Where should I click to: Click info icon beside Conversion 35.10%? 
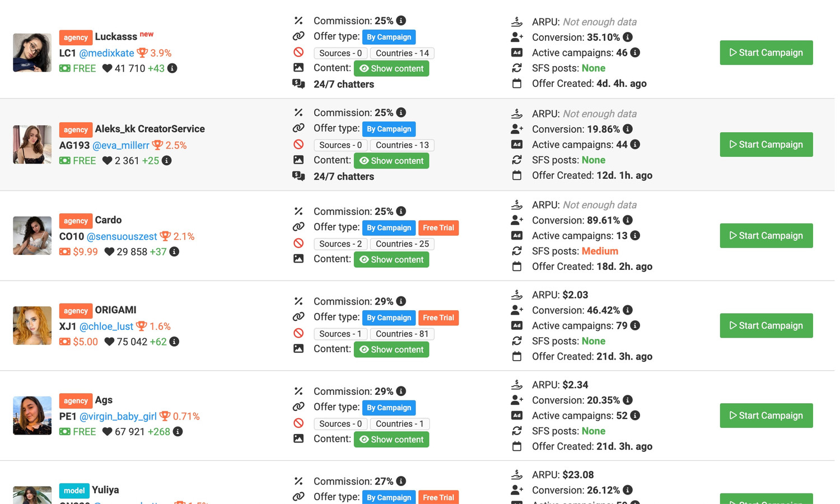click(x=628, y=37)
